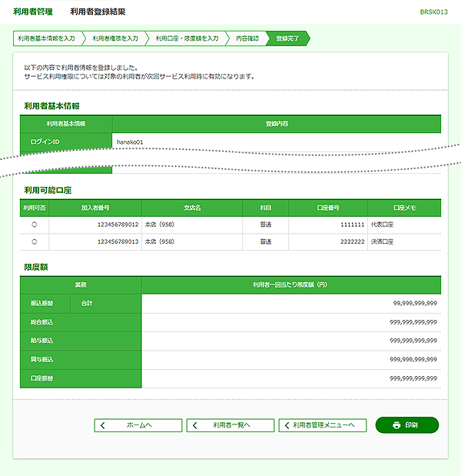Click the 利用者登録結果 heading
This screenshot has width=461, height=476.
pos(98,12)
